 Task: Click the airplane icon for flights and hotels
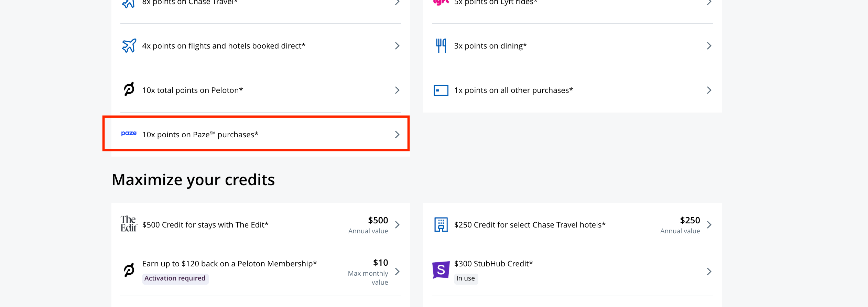pyautogui.click(x=129, y=46)
